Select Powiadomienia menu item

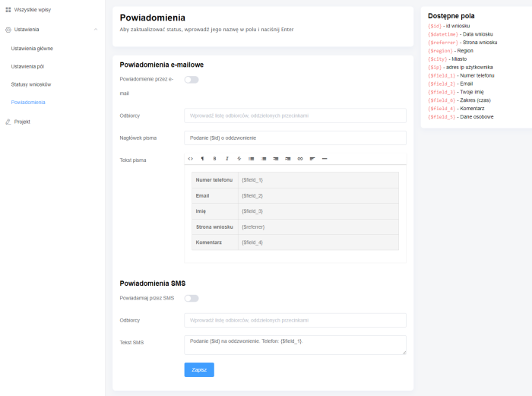click(28, 103)
